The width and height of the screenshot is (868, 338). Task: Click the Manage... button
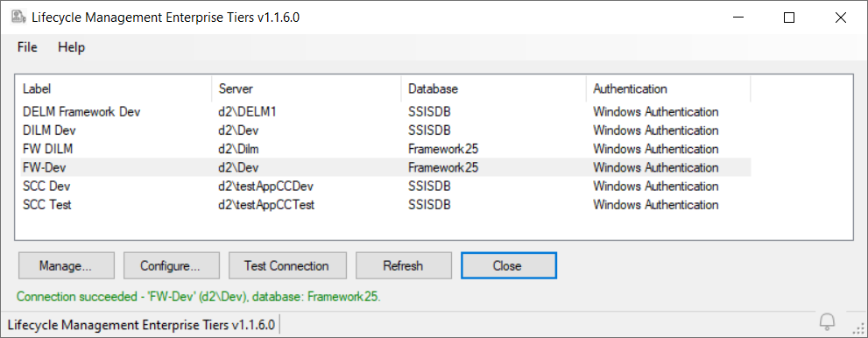click(x=67, y=265)
